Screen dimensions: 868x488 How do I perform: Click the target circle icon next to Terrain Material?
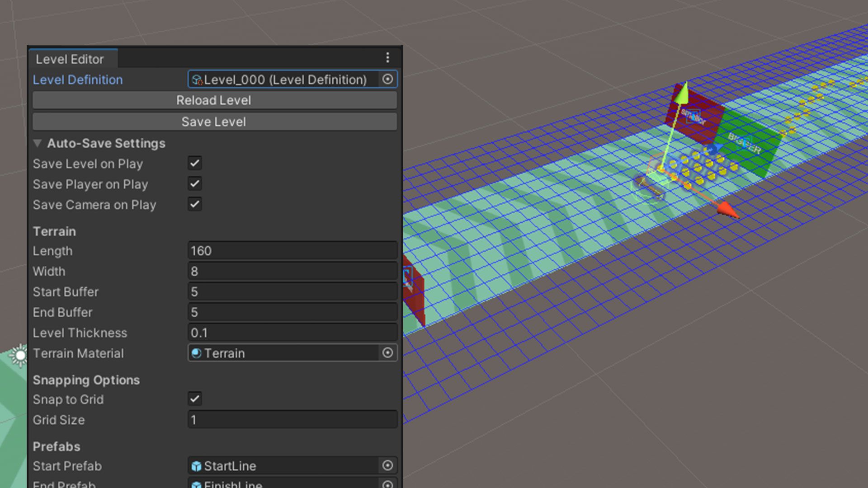(x=387, y=353)
